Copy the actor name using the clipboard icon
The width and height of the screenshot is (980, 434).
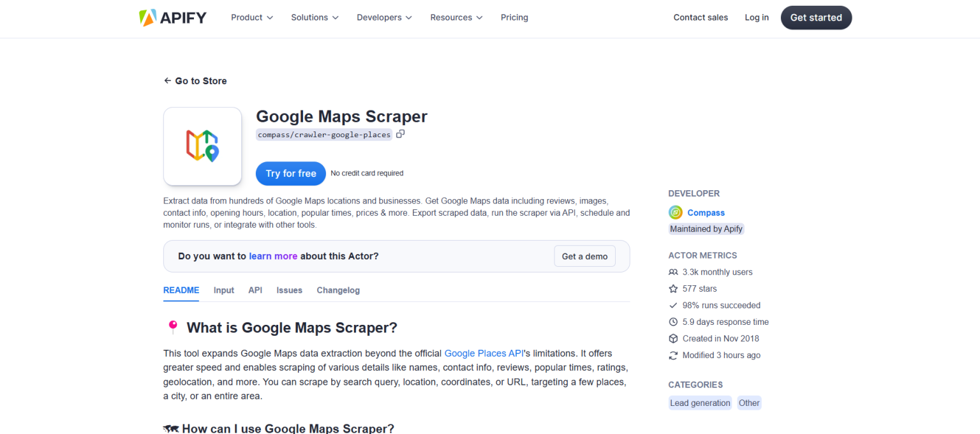pos(401,134)
